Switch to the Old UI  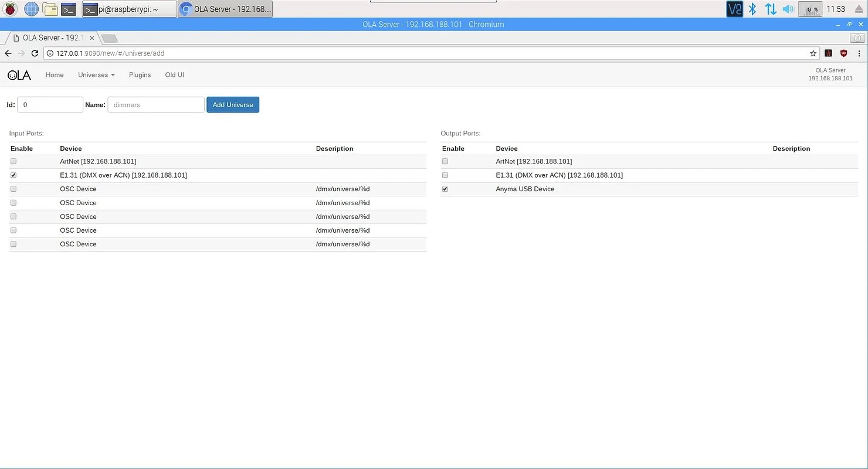174,74
